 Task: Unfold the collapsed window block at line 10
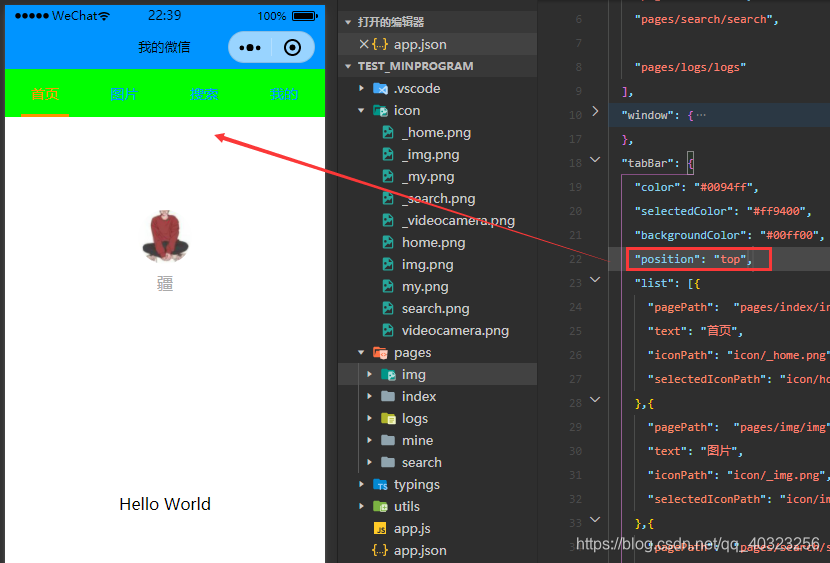[x=595, y=111]
